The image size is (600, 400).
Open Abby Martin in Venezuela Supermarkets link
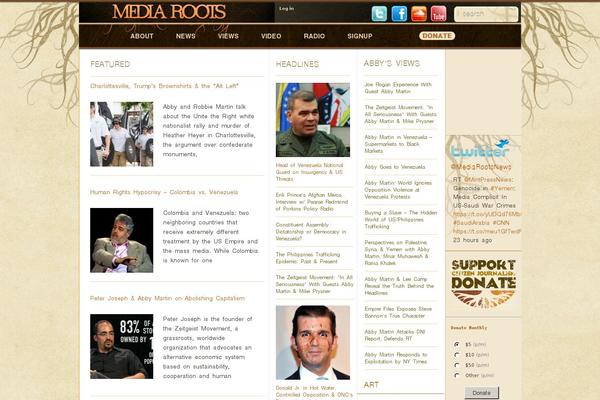[x=398, y=144]
